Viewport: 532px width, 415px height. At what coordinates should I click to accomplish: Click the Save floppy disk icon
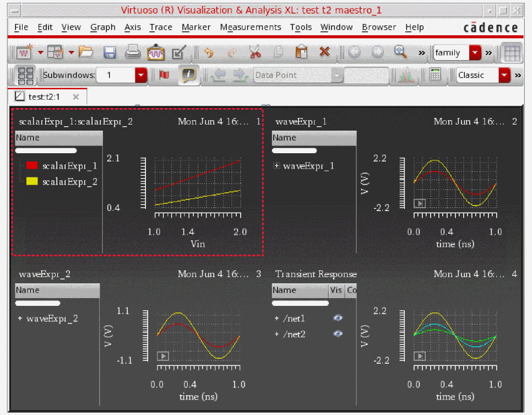[110, 52]
